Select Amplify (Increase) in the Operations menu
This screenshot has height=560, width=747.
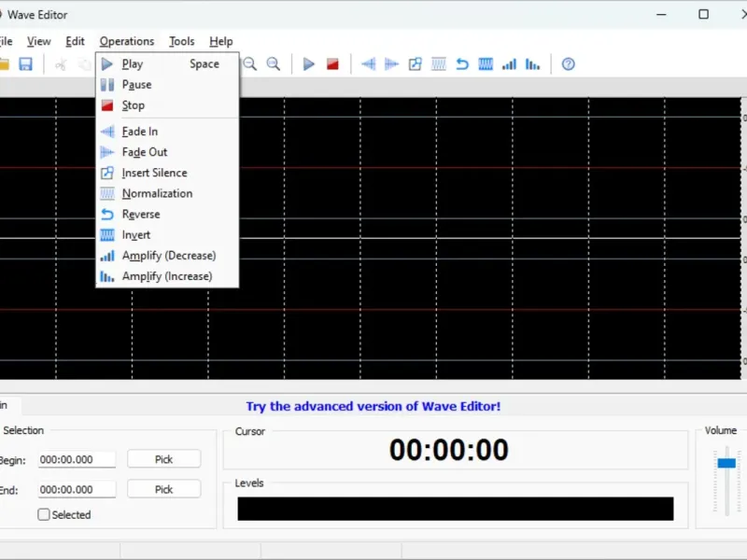166,276
